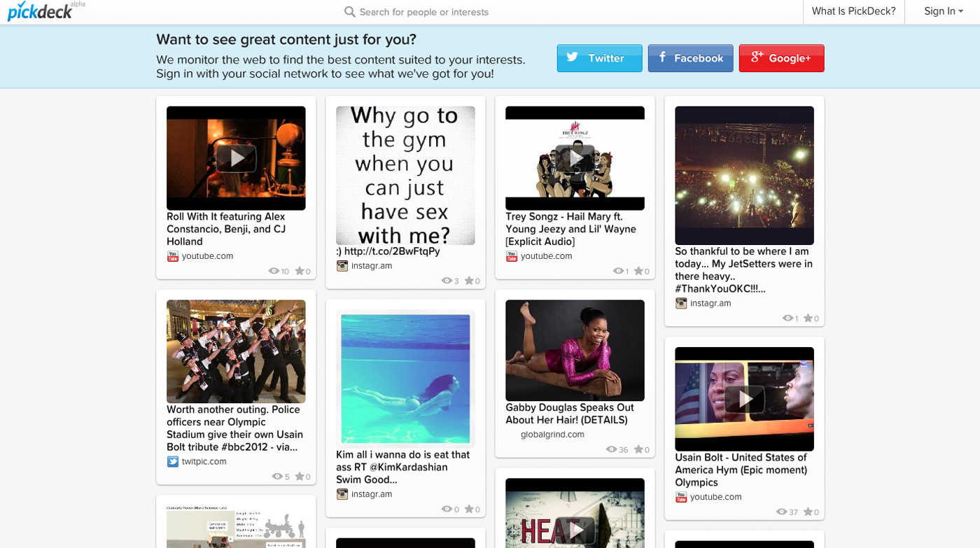
Task: Star the police officers tribute card
Action: click(299, 477)
